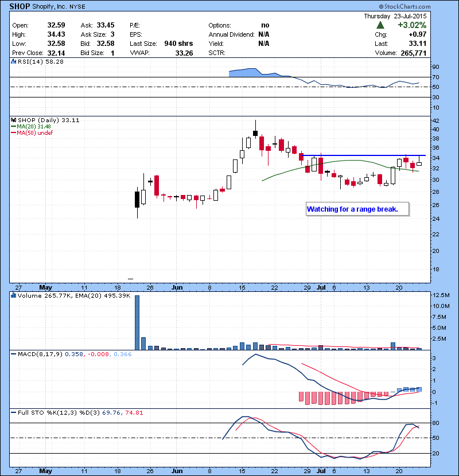Click the green up-arrow change indicator
This screenshot has width=459, height=476.
coord(380,25)
